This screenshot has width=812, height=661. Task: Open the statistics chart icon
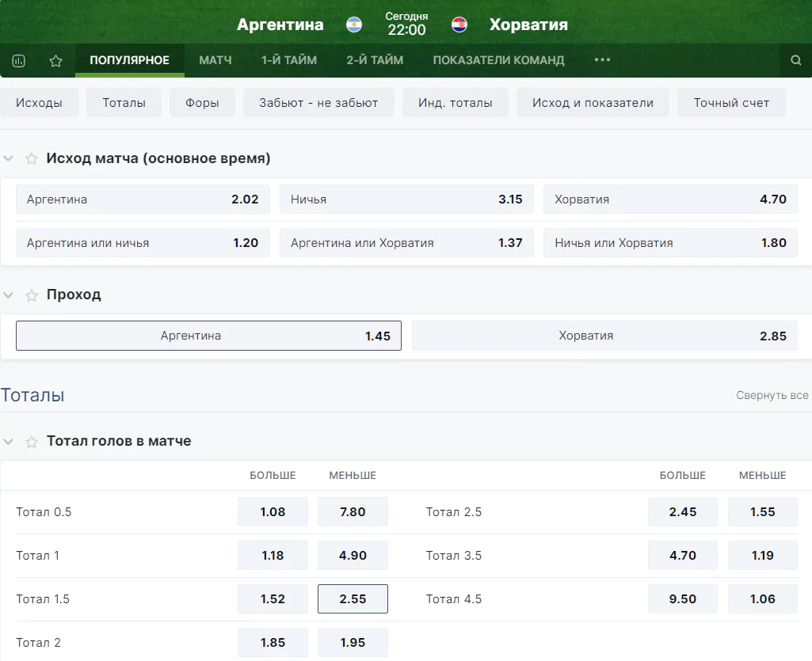19,61
